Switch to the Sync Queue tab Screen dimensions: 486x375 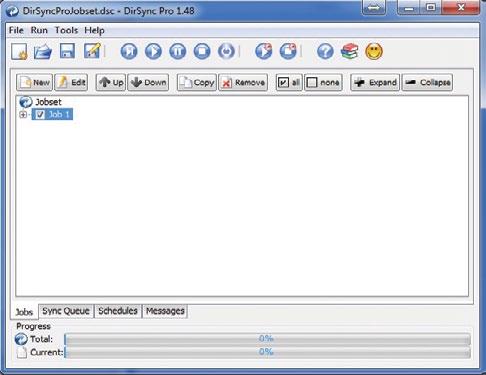pos(66,311)
